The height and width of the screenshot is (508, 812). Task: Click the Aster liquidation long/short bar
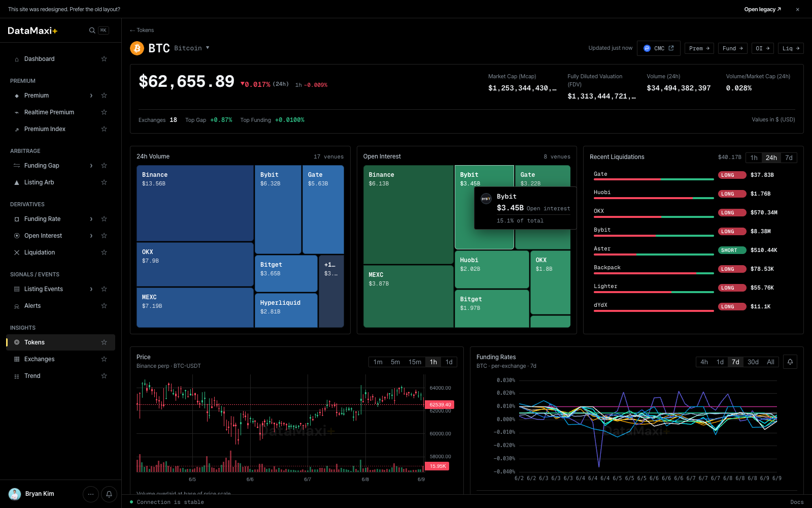[654, 254]
